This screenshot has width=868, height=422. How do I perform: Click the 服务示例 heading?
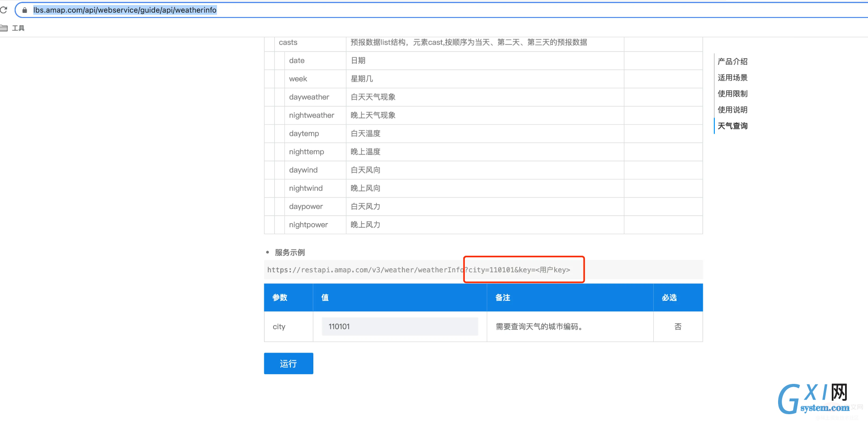[290, 253]
